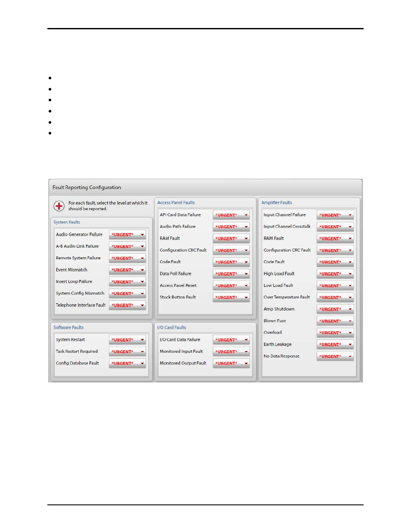
Task: Open Amplifier RAM Fault level dropdown
Action: coord(335,238)
